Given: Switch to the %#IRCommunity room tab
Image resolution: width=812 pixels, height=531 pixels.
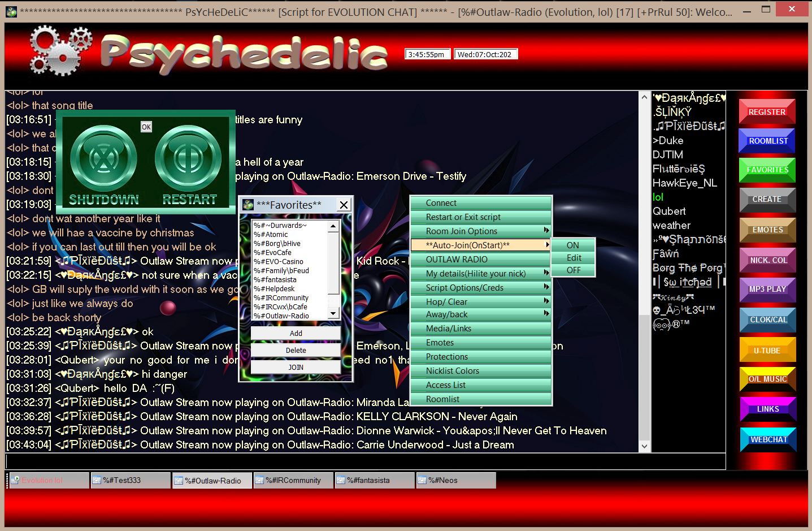Looking at the screenshot, I should 293,481.
